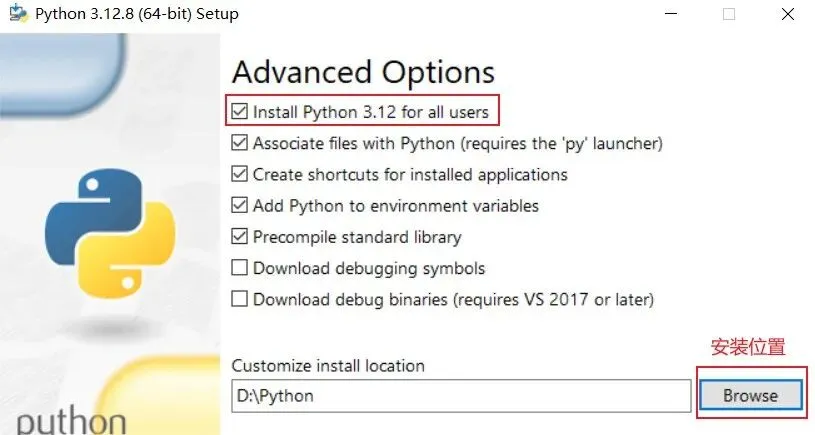Viewport: 815px width, 435px height.
Task: Disable 'Install Python 3.12 for all users' checkbox
Action: tap(240, 112)
